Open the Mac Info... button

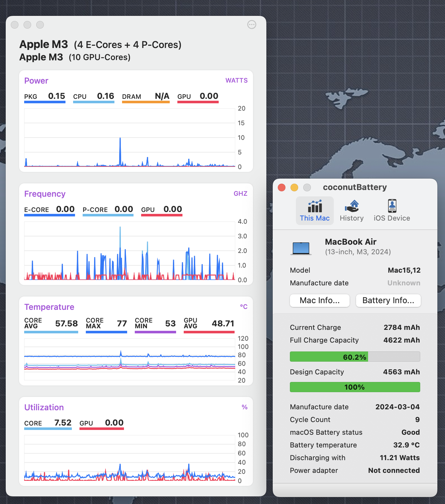pyautogui.click(x=320, y=300)
